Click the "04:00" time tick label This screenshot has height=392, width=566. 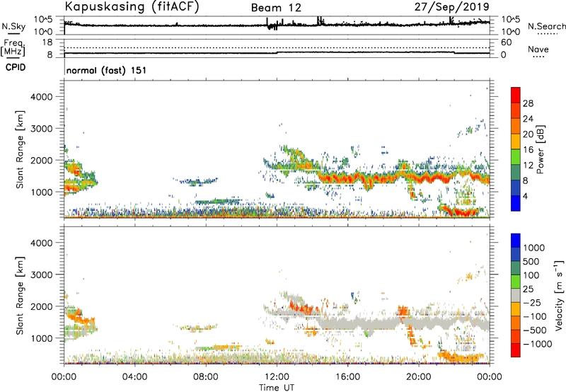coord(134,377)
